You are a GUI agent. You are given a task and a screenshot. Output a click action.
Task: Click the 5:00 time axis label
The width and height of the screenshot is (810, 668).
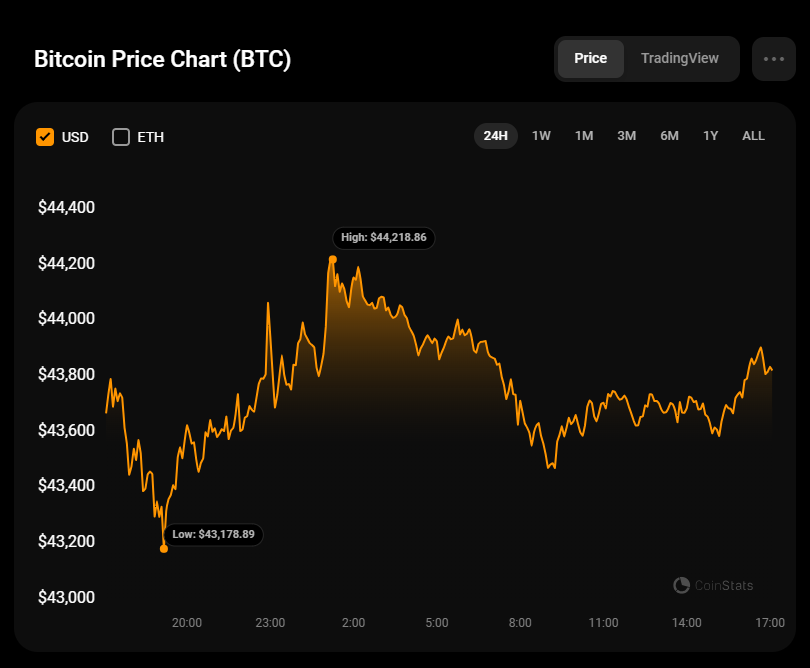[437, 623]
